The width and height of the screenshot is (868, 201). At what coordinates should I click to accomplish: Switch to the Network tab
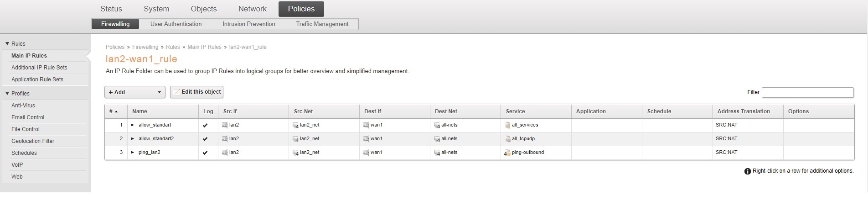(x=252, y=9)
